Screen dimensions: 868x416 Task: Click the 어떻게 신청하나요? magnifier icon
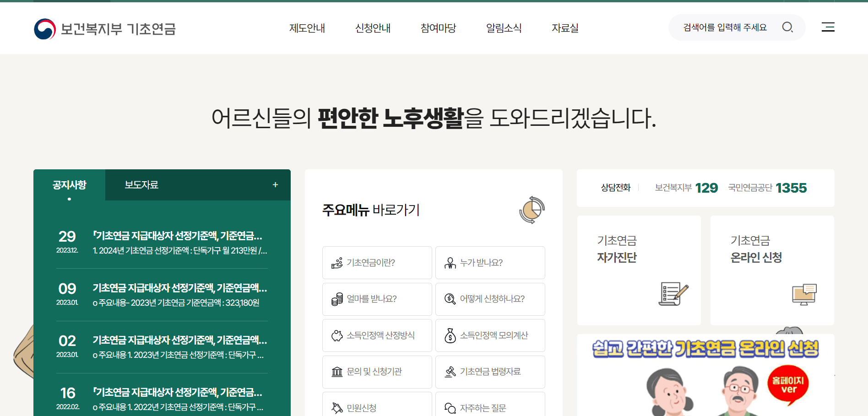pyautogui.click(x=450, y=299)
